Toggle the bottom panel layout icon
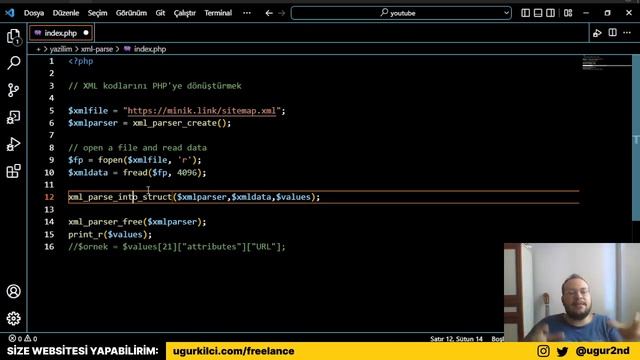Screen dimensions: 640x360 pyautogui.click(x=538, y=13)
